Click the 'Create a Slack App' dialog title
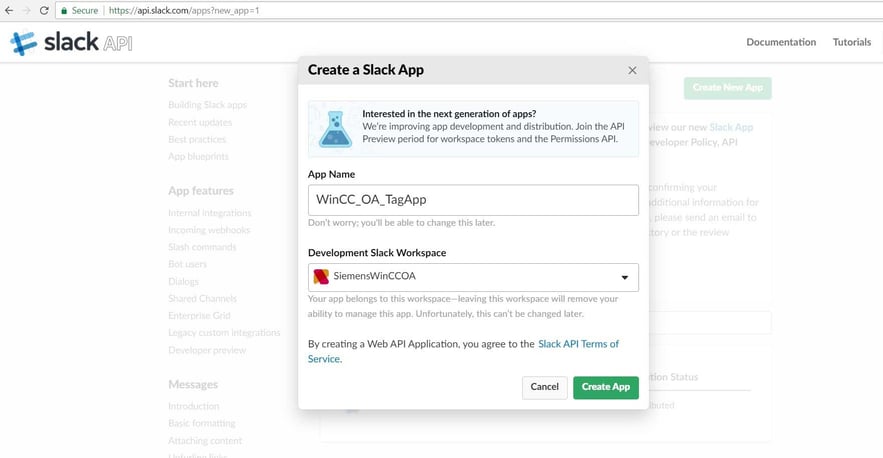Screen dimensions: 883x458 click(x=365, y=70)
